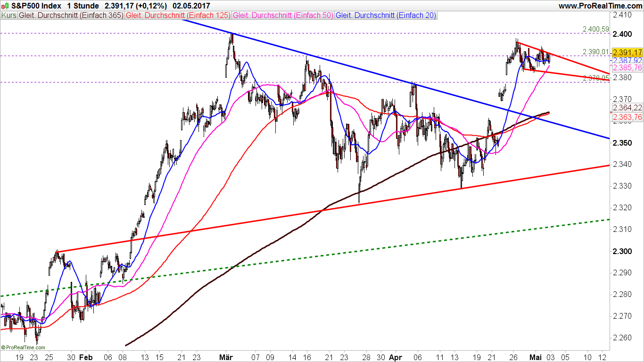Click the red average value tag 2.363,76

click(x=628, y=116)
